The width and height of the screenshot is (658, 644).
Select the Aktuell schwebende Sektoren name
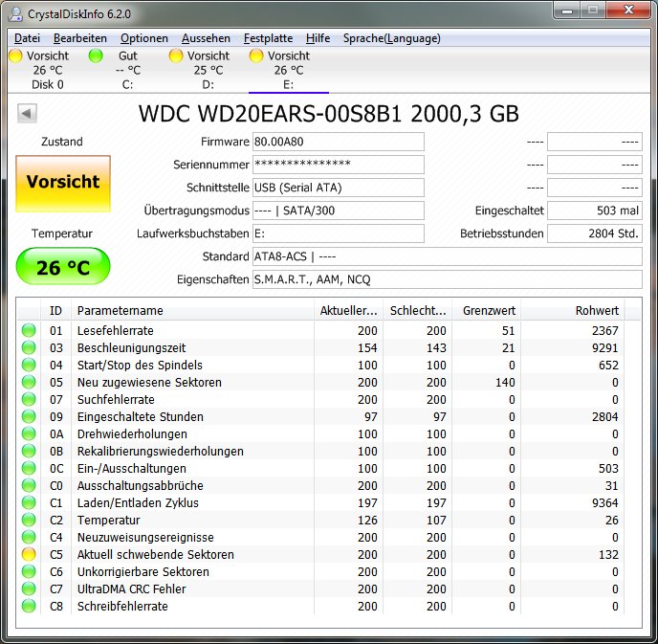pyautogui.click(x=155, y=555)
